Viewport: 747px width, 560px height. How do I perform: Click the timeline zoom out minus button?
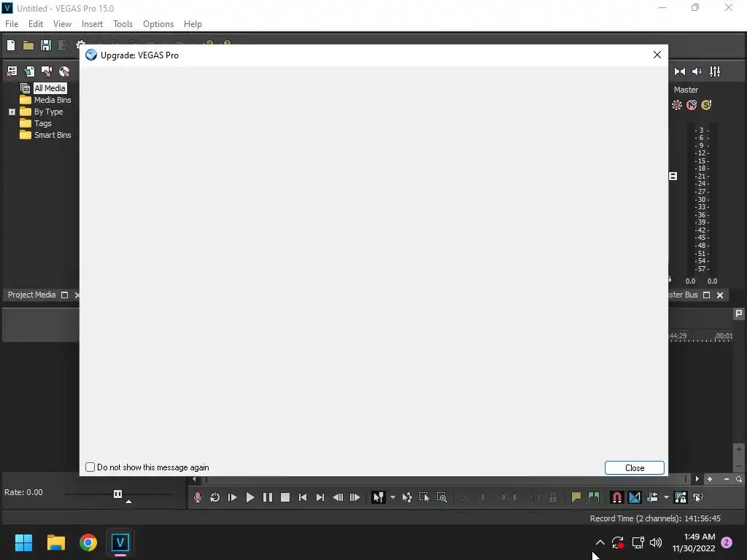tap(727, 479)
